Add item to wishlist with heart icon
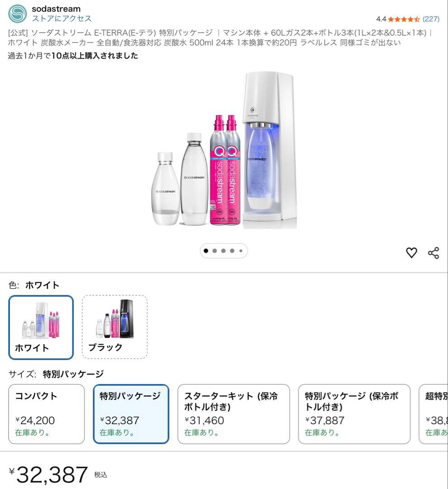448x489 pixels. pos(412,253)
